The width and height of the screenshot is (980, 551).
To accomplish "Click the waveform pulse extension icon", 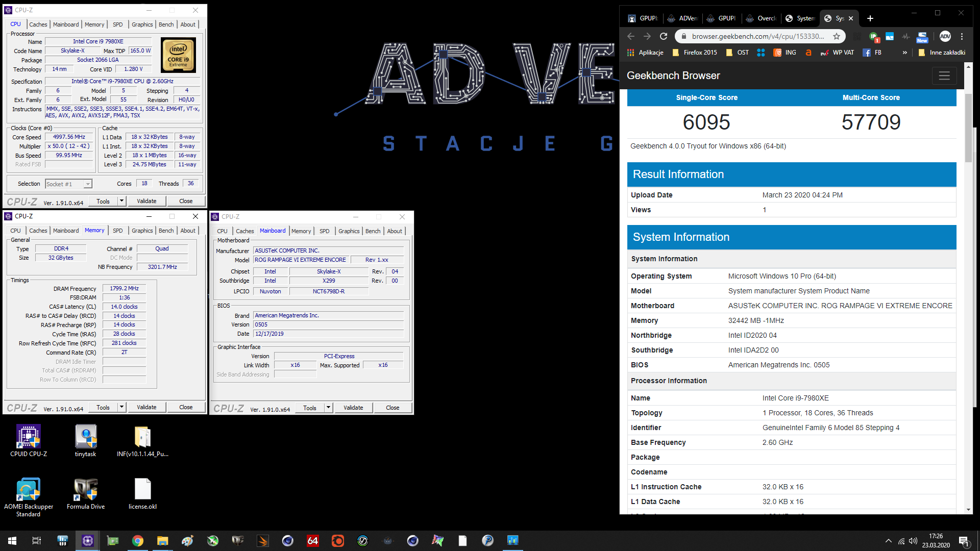I will [x=906, y=36].
